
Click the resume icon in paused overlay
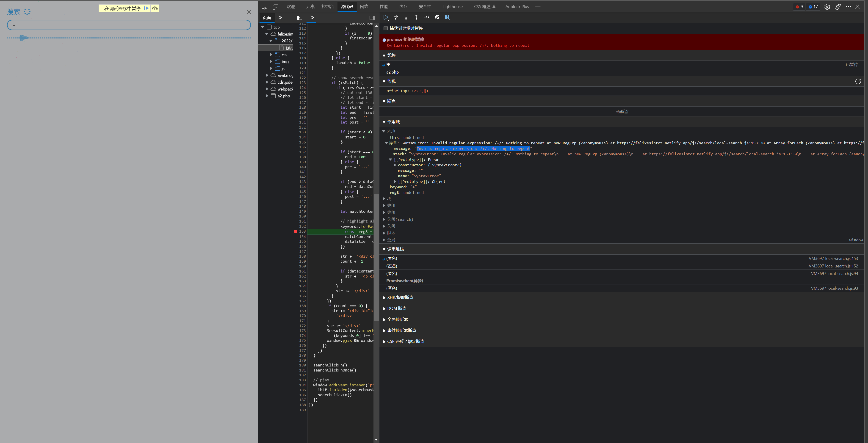[x=146, y=8]
